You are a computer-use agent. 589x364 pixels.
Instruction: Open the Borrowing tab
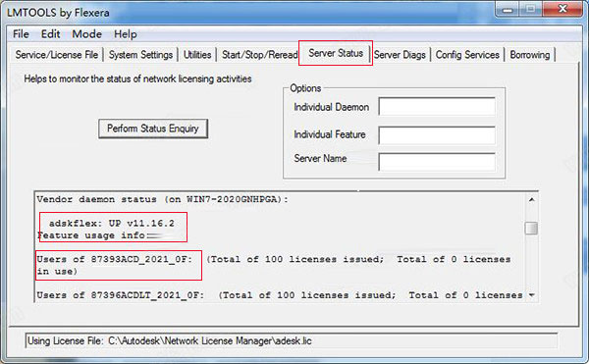[x=530, y=55]
